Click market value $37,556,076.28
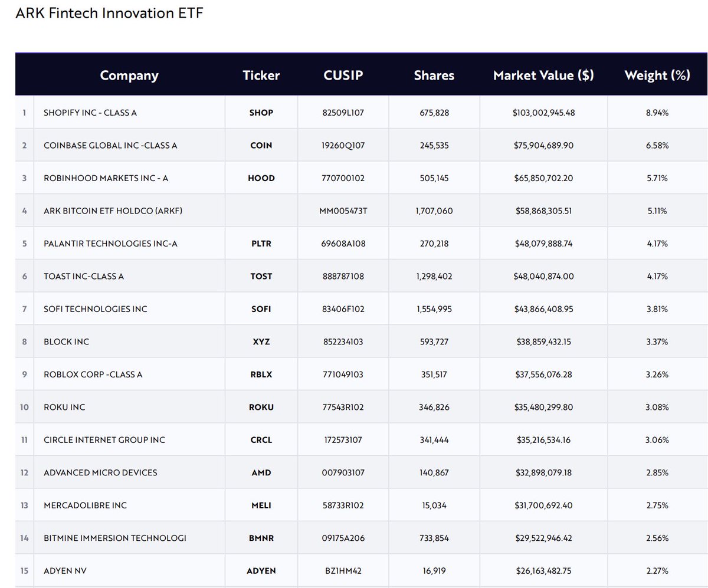Image resolution: width=708 pixels, height=588 pixels. coord(543,375)
